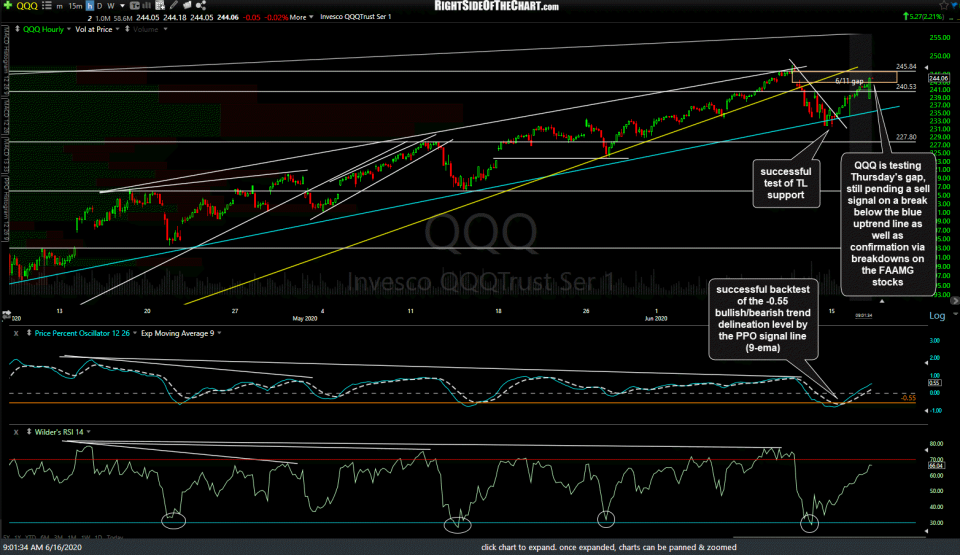Image resolution: width=960 pixels, height=555 pixels.
Task: Select the daily 'D' timeframe
Action: click(100, 6)
